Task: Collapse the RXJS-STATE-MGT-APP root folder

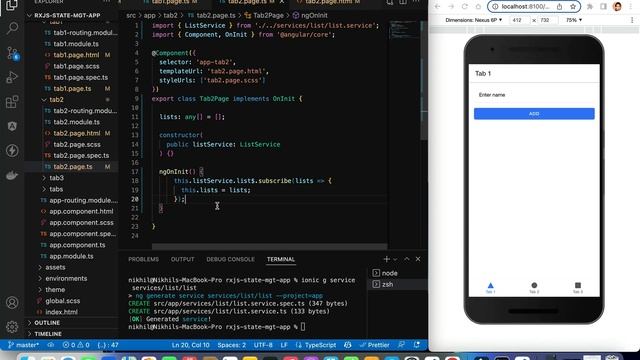Action: [67, 16]
